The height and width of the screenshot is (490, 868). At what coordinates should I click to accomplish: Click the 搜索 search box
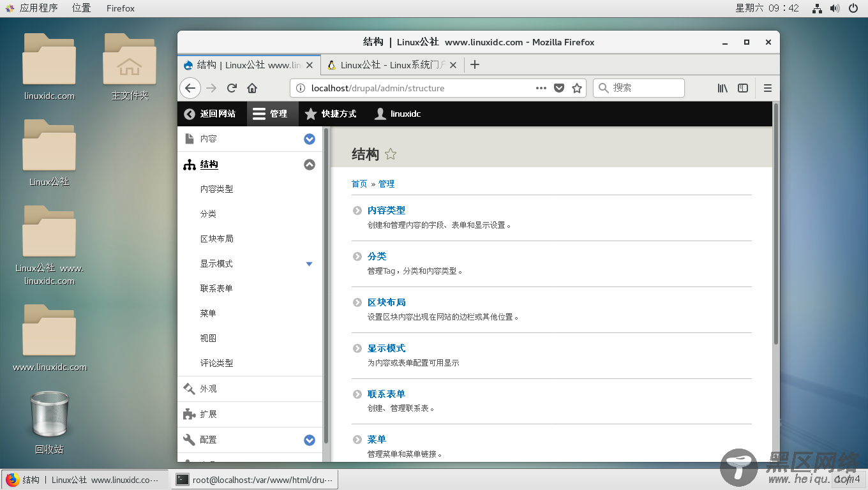click(638, 88)
